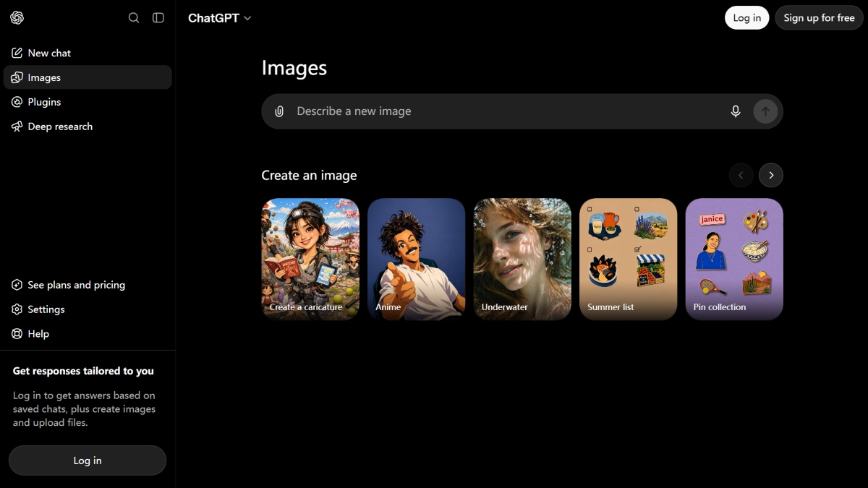868x488 pixels.
Task: Click the Help lifebuoy icon
Action: coord(17,334)
